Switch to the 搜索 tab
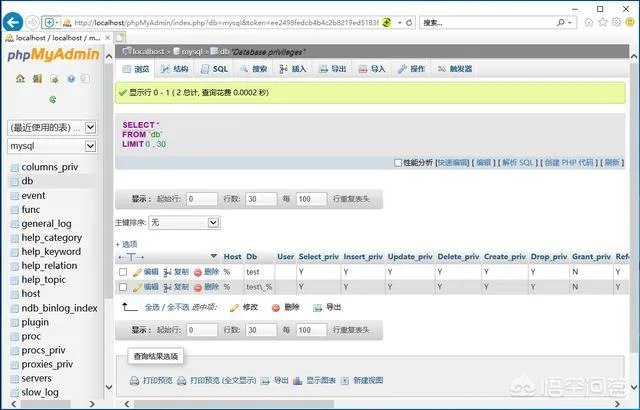This screenshot has width=640, height=410. (254, 69)
